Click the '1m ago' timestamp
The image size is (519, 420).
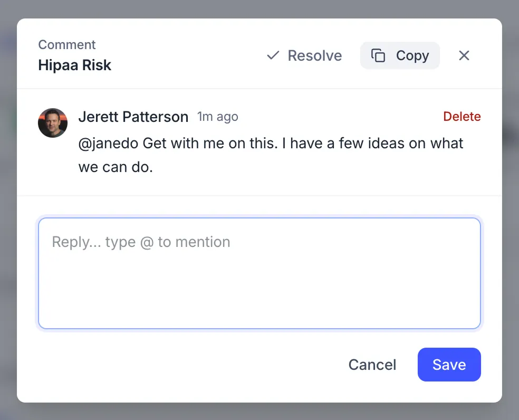(x=217, y=117)
